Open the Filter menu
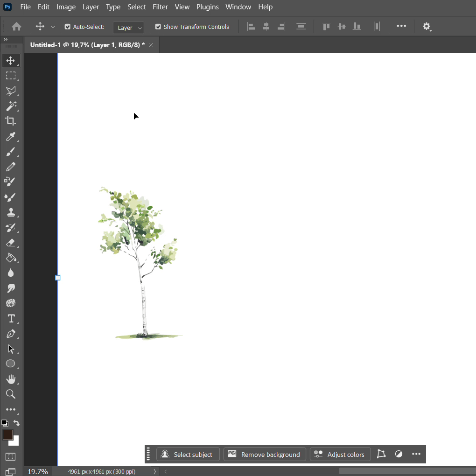The height and width of the screenshot is (476, 476). [160, 7]
